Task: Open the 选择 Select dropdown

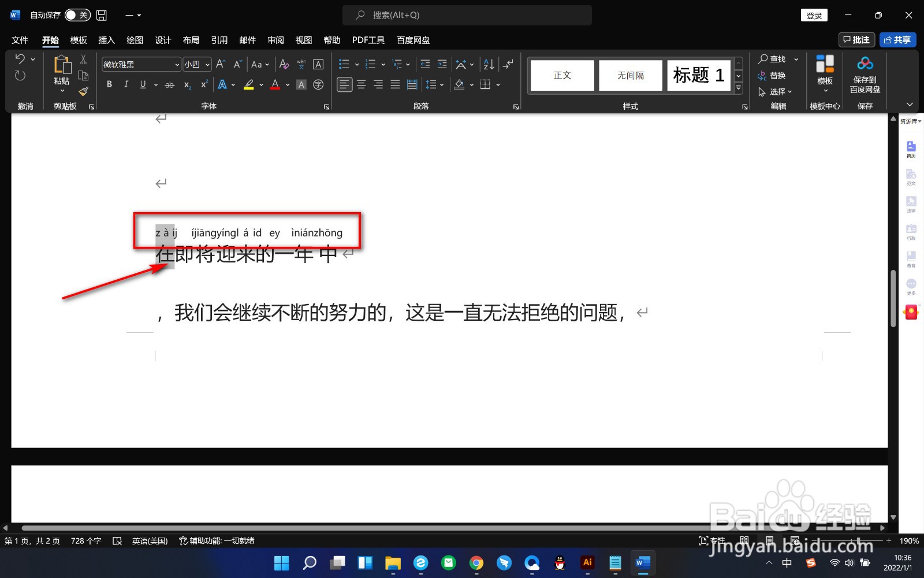Action: (x=775, y=92)
